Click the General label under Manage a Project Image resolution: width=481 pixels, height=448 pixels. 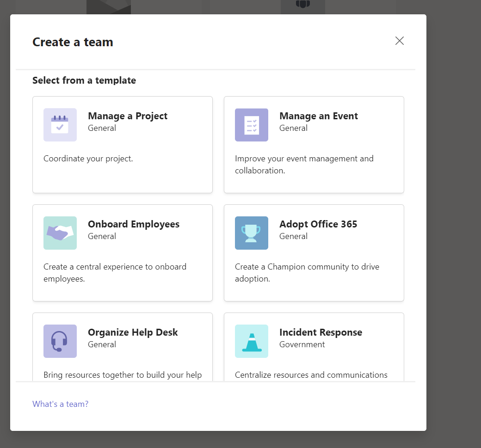tap(102, 128)
